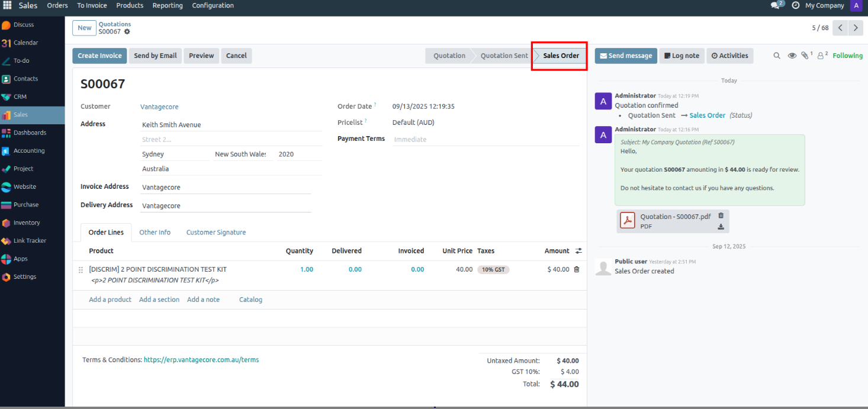868x409 pixels.
Task: Go to next record arrow
Action: click(856, 28)
